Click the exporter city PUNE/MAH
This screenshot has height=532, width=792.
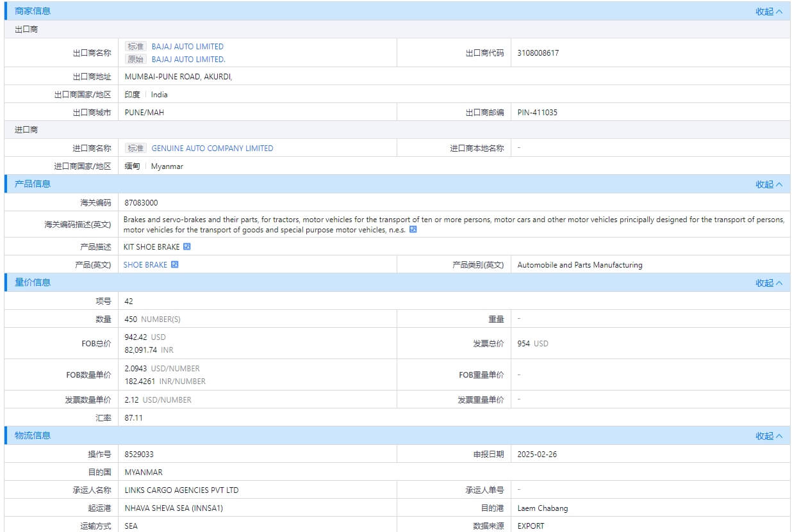(x=144, y=113)
